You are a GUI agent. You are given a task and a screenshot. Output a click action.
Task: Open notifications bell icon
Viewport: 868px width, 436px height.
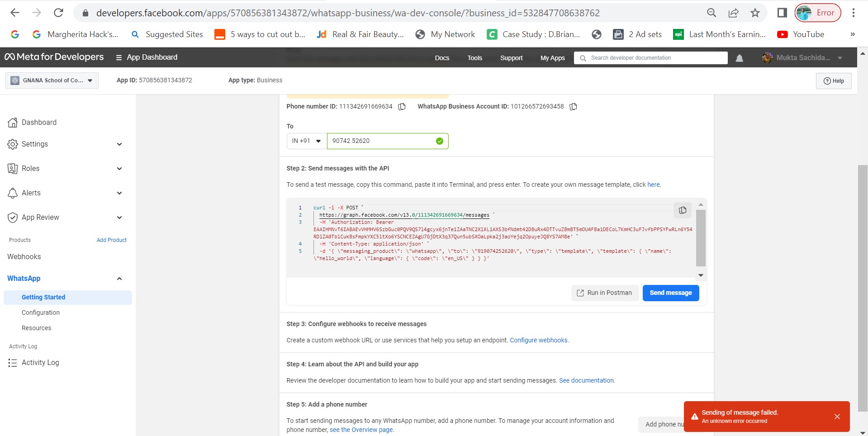pos(740,58)
